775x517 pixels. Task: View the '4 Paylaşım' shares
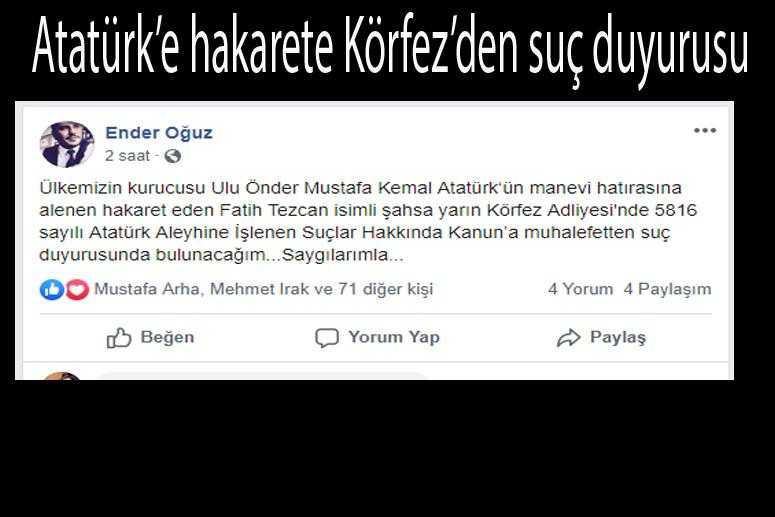667,289
